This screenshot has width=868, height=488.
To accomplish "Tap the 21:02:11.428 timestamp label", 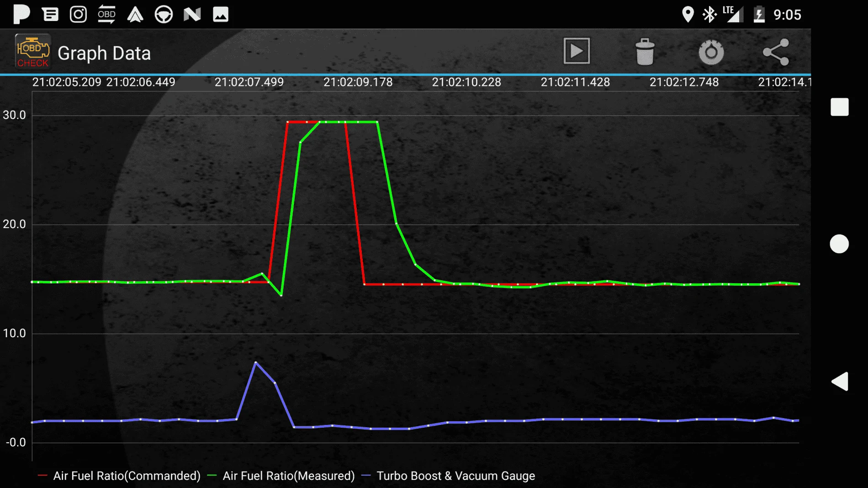I will coord(576,82).
